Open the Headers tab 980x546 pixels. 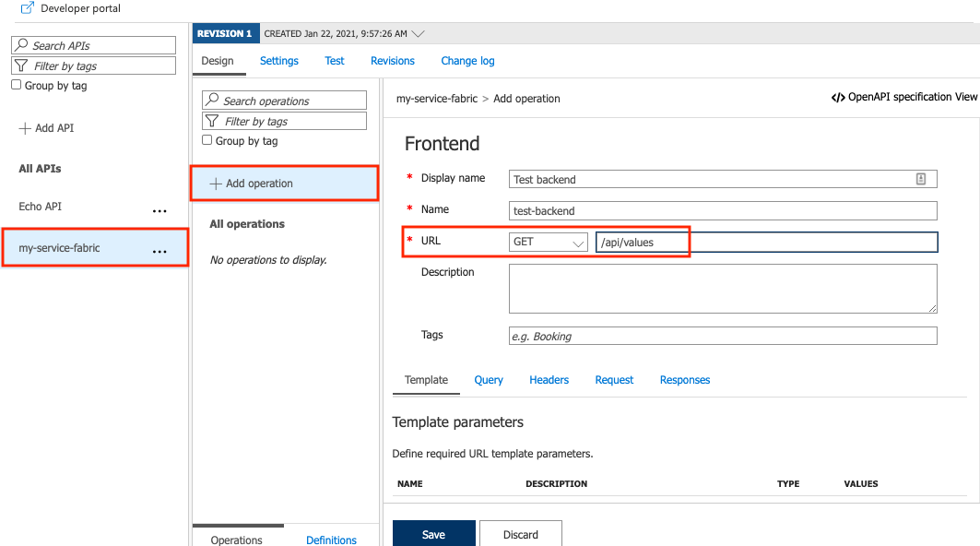click(549, 379)
